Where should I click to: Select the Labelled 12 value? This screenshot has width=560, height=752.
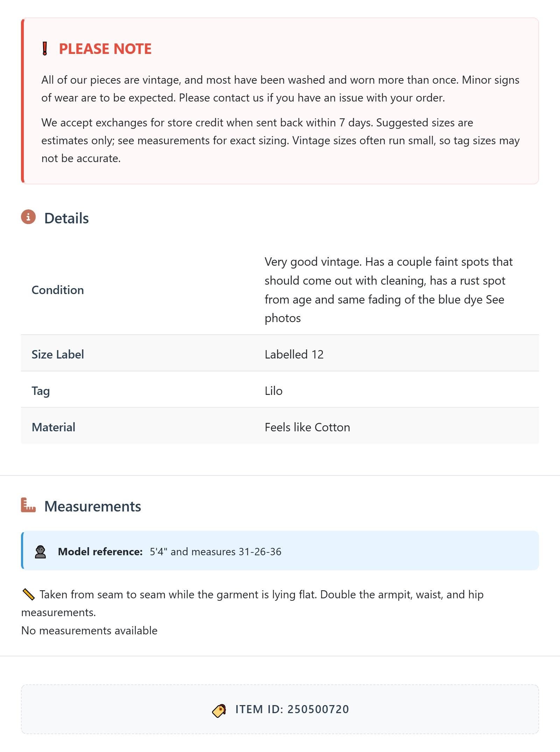click(x=294, y=354)
